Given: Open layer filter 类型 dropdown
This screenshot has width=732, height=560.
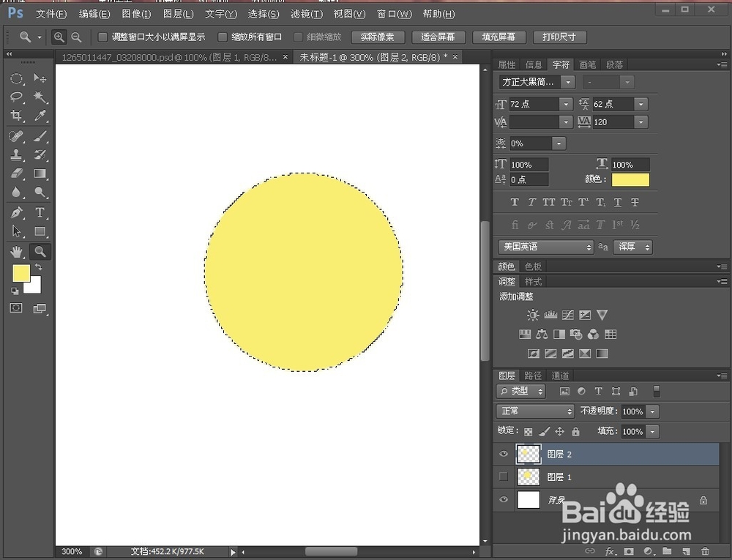Looking at the screenshot, I should click(x=521, y=391).
